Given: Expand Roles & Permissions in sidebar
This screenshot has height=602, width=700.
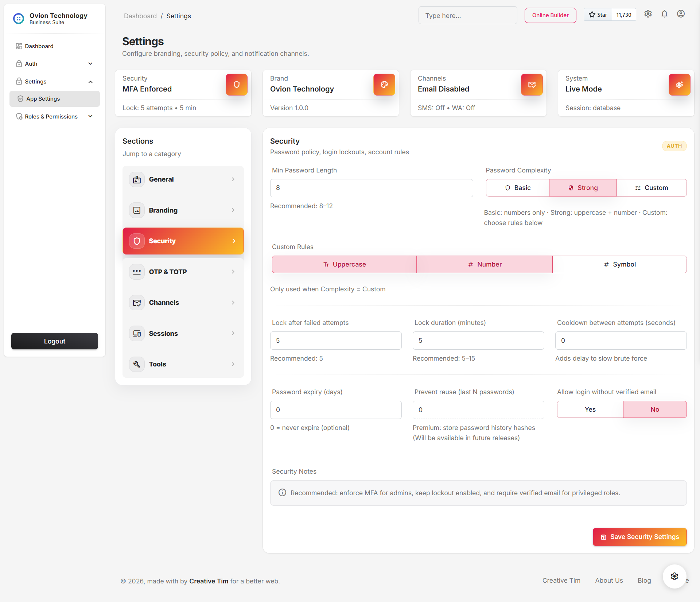Looking at the screenshot, I should [x=54, y=116].
